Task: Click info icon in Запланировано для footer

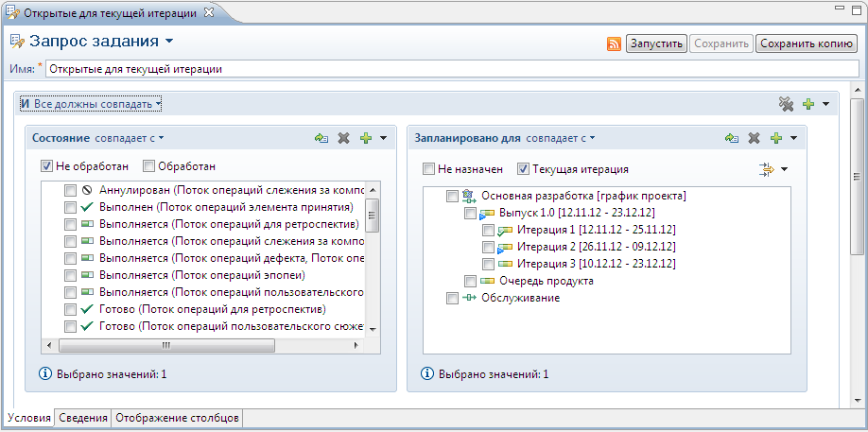Action: (428, 374)
